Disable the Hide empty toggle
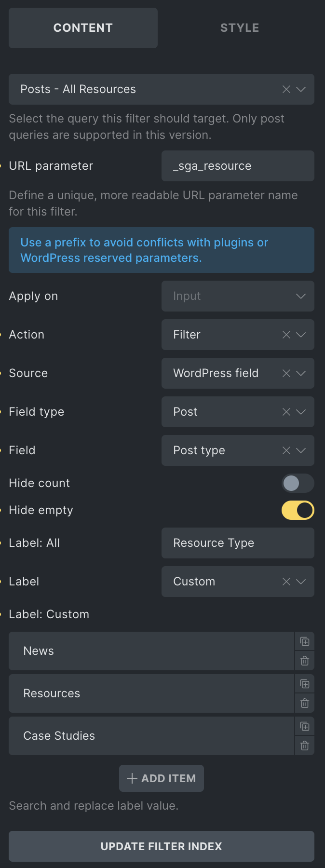The image size is (325, 868). (x=298, y=510)
